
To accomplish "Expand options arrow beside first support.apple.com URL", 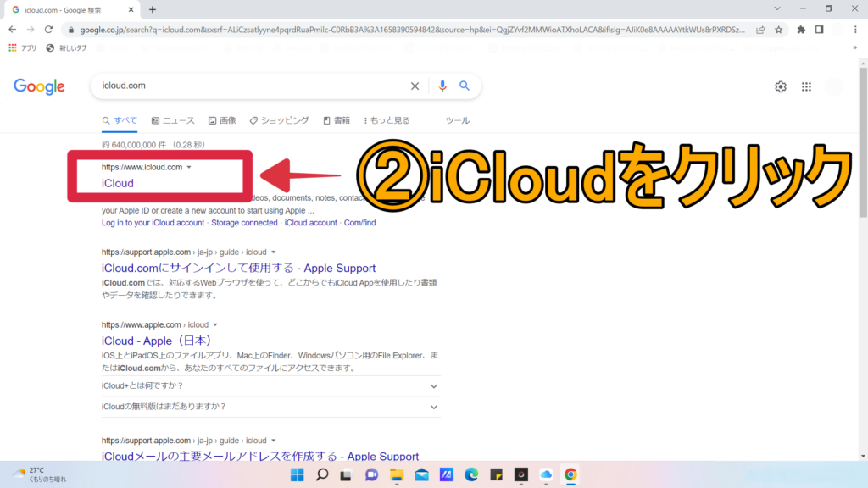I will [x=274, y=252].
